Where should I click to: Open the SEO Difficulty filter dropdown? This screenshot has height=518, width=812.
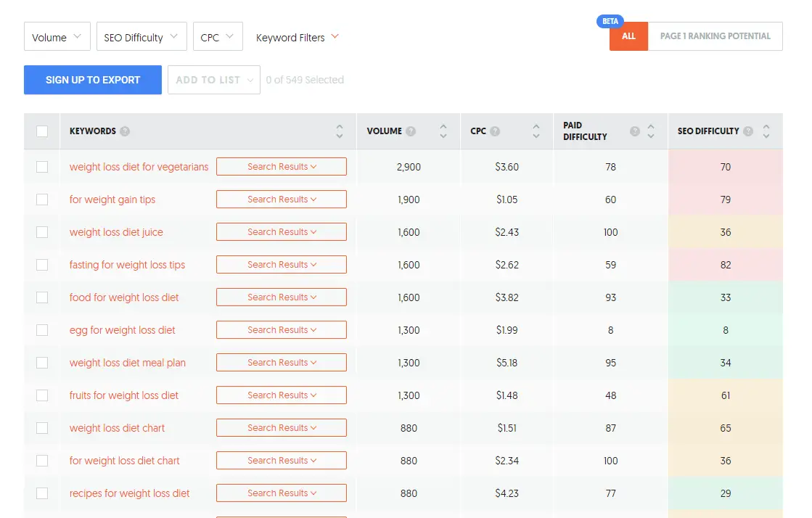click(x=142, y=36)
